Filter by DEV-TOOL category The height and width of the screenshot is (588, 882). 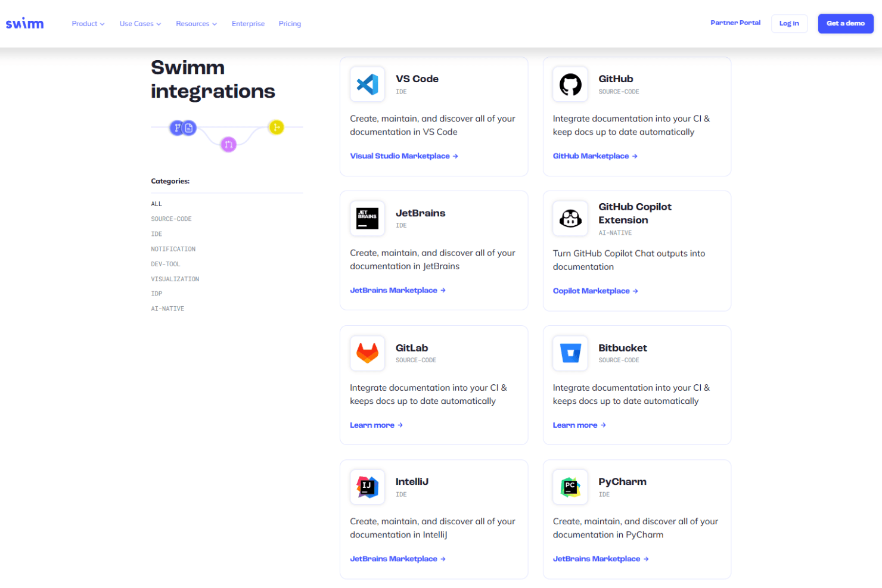166,264
